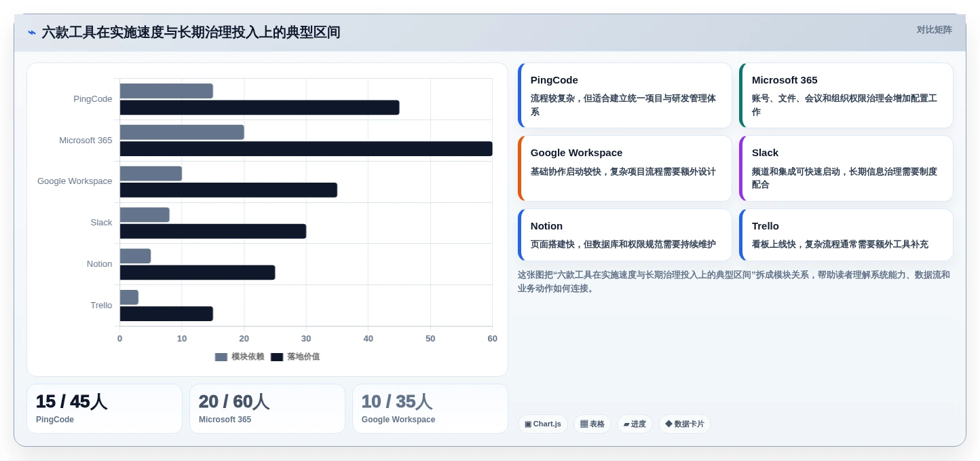Viewport: 980px width, 461px height.
Task: Click the PingCode 落地价值 dark bar
Action: click(260, 107)
